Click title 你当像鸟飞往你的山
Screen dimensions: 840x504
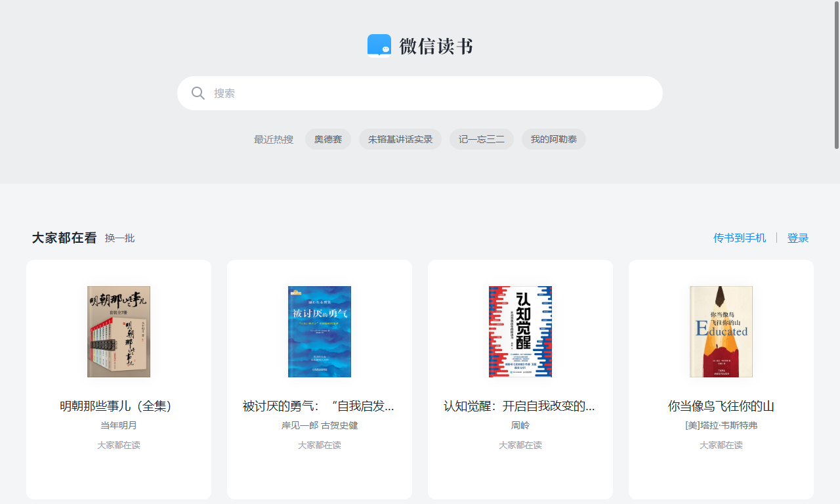tap(721, 406)
